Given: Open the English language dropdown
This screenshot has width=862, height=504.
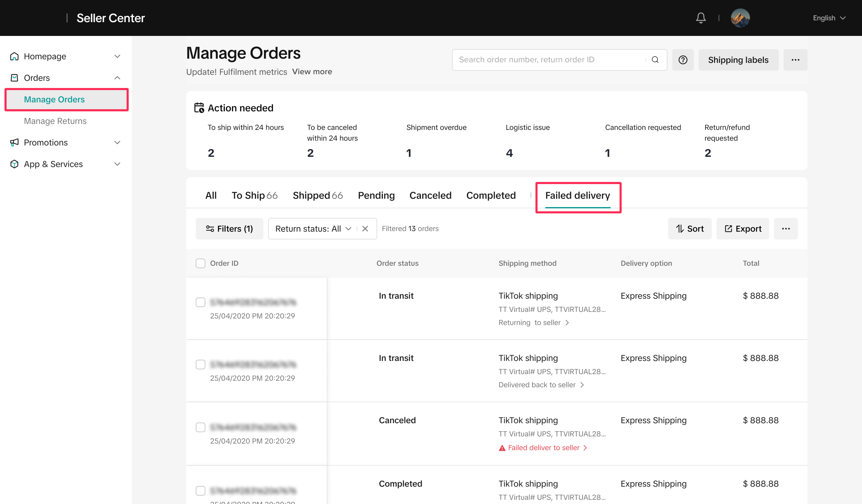Looking at the screenshot, I should (828, 18).
